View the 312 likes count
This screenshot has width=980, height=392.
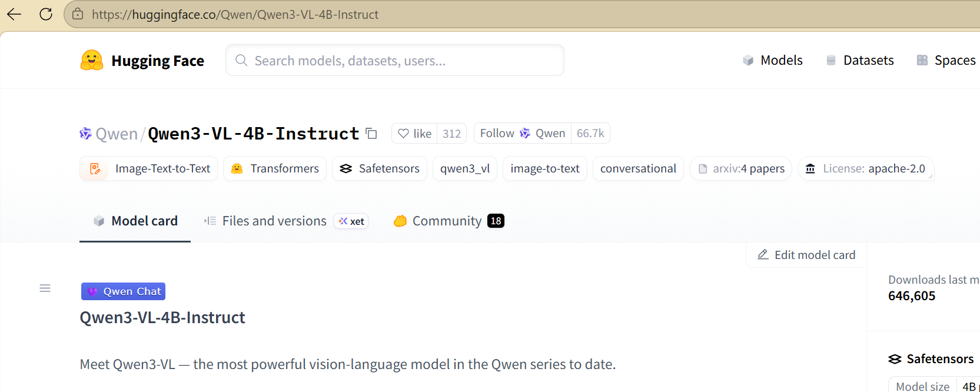[452, 134]
